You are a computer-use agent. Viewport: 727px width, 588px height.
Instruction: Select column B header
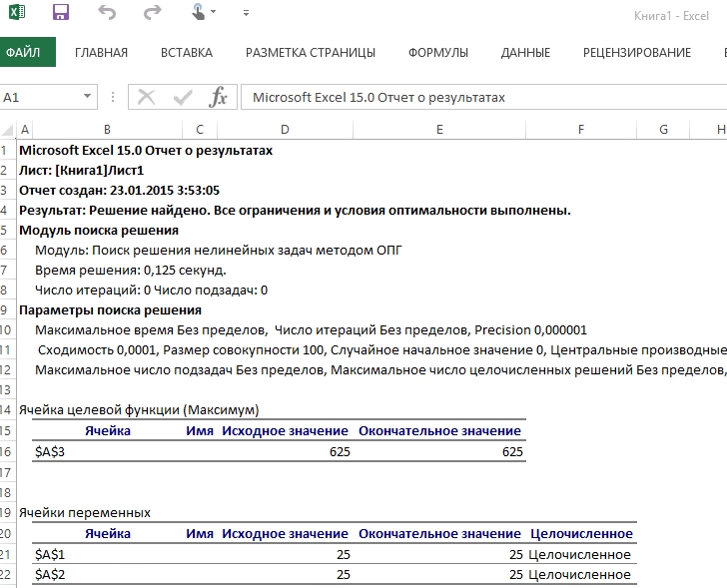pyautogui.click(x=107, y=129)
